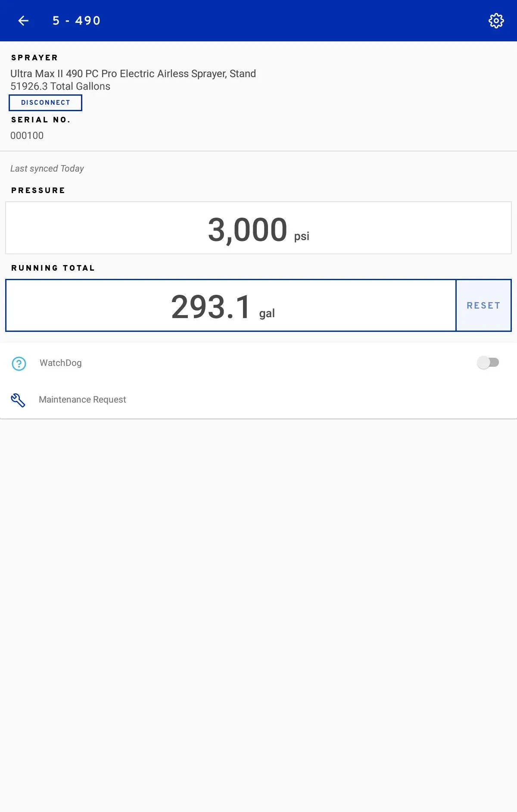
Task: Tap the '5 - 490' title
Action: click(77, 21)
